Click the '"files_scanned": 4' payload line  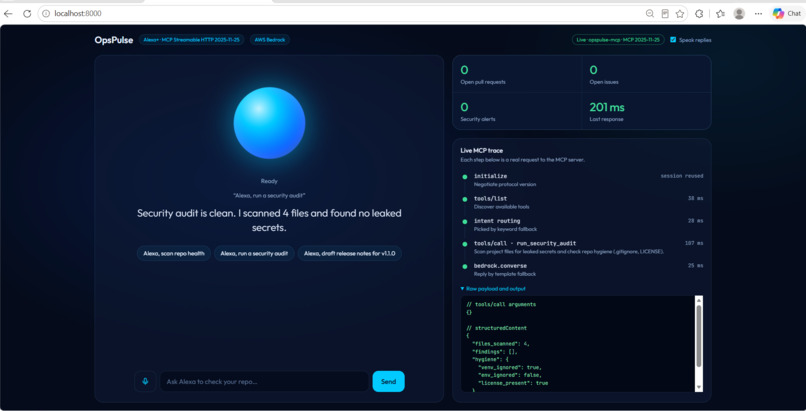tap(501, 344)
